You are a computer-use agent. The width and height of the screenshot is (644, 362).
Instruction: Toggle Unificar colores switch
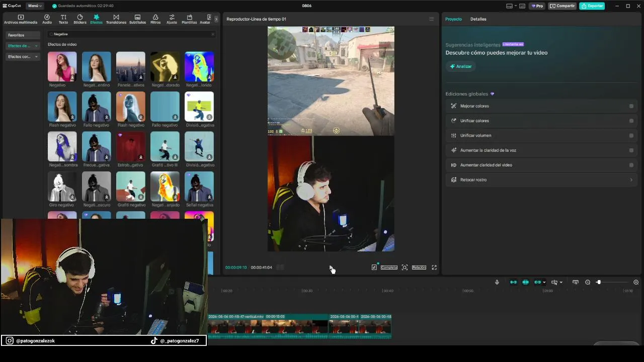point(631,121)
